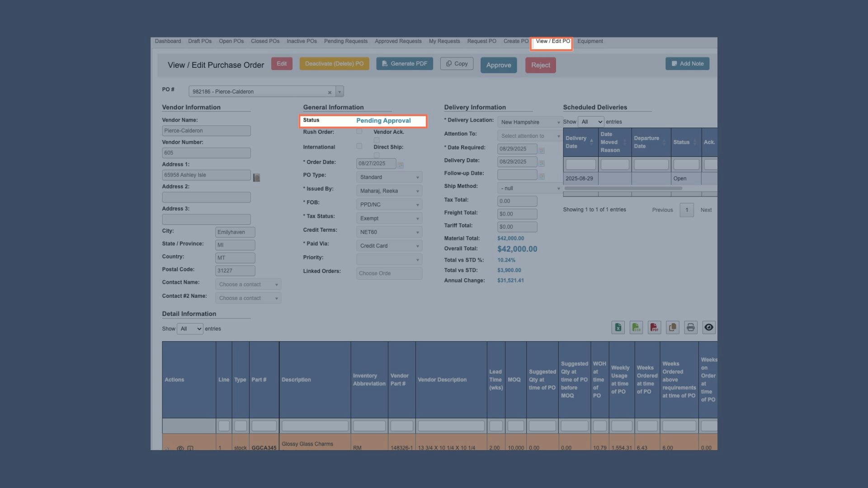868x488 pixels.
Task: Print the detail table
Action: 690,328
